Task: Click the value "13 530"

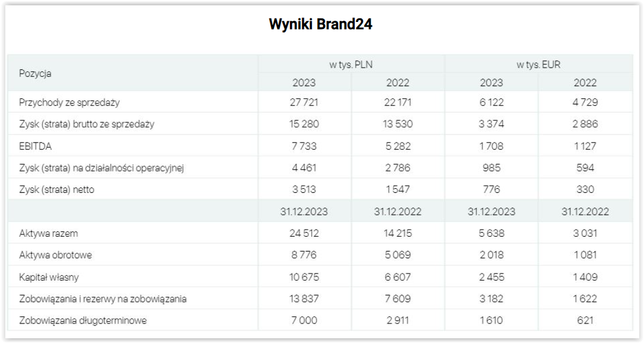Action: [x=397, y=124]
